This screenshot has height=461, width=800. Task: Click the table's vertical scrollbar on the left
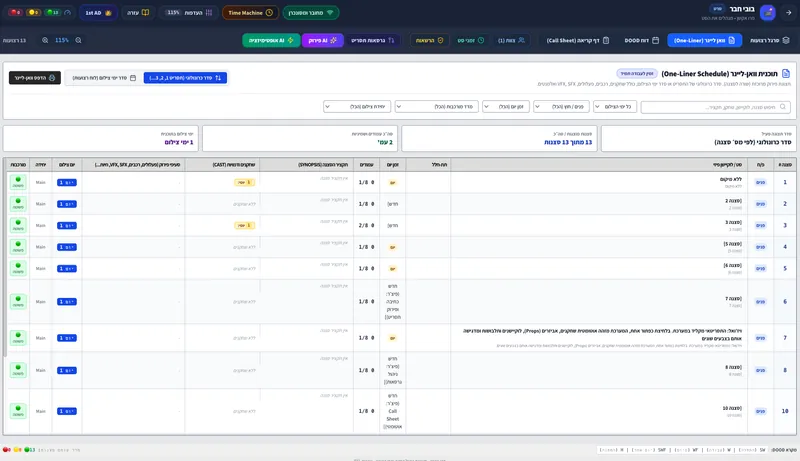click(5, 265)
